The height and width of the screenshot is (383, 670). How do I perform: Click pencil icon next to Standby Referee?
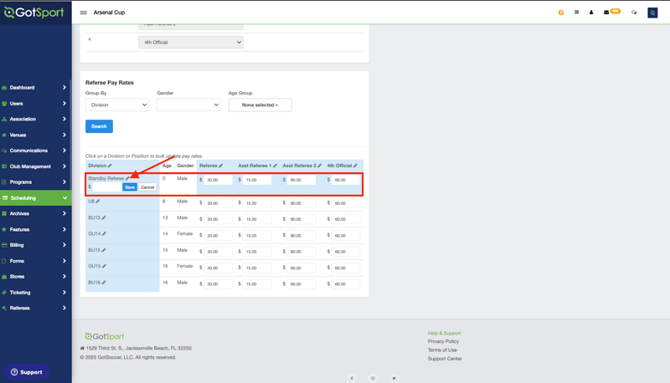click(127, 178)
